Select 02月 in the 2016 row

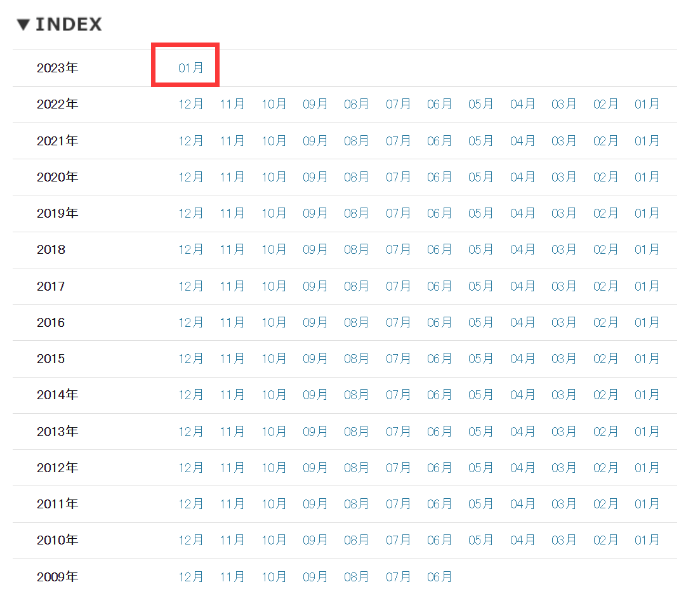[x=605, y=322]
